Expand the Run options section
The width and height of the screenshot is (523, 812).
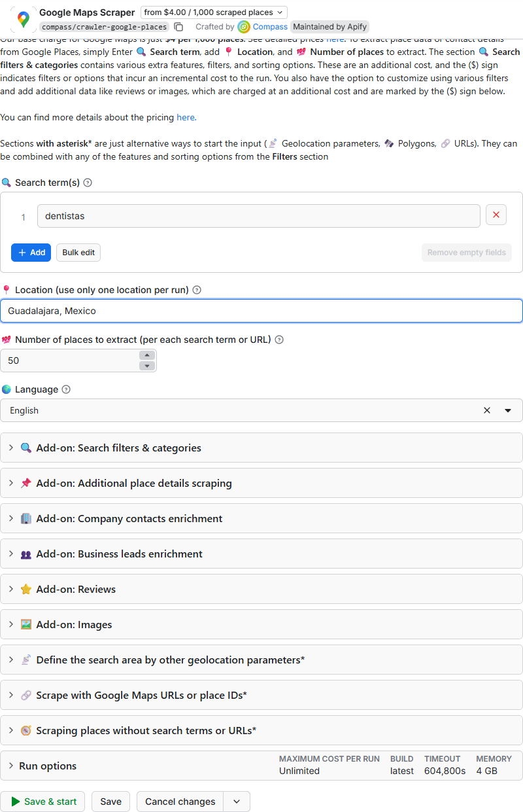pyautogui.click(x=261, y=766)
